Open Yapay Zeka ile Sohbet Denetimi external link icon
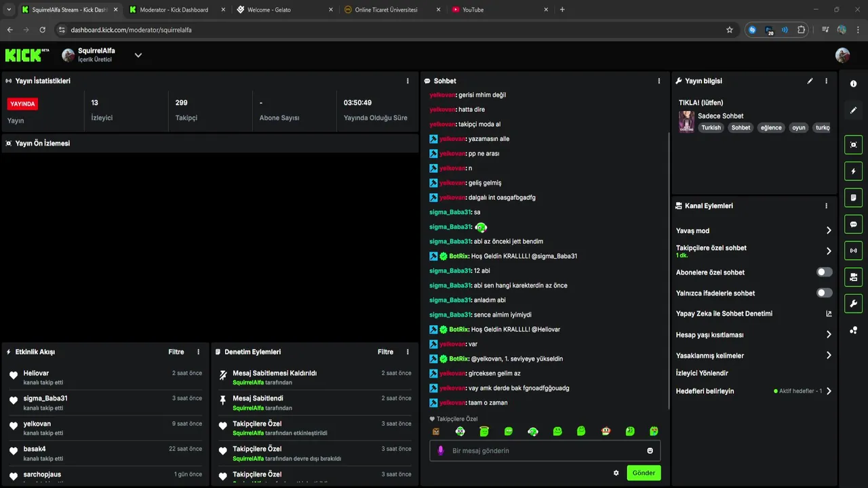The height and width of the screenshot is (488, 868). pos(828,314)
